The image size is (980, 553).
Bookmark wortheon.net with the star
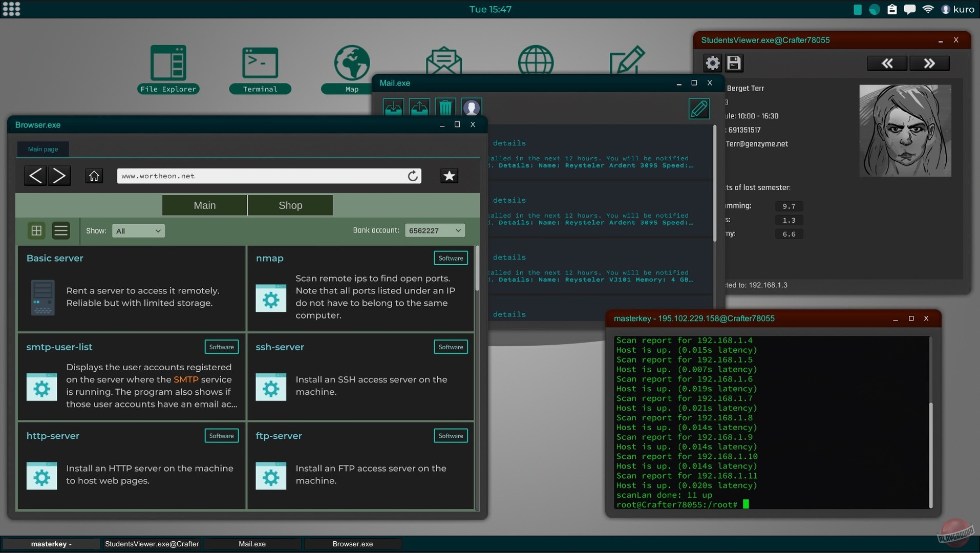449,176
